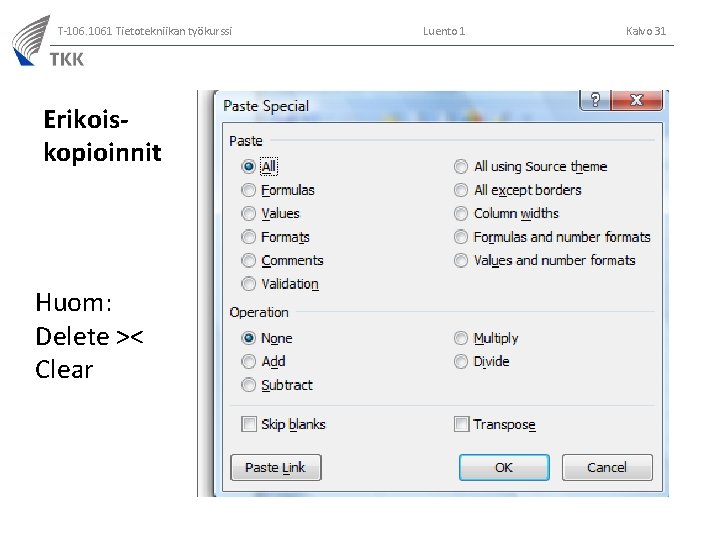Select the Validation radio button

pos(248,284)
